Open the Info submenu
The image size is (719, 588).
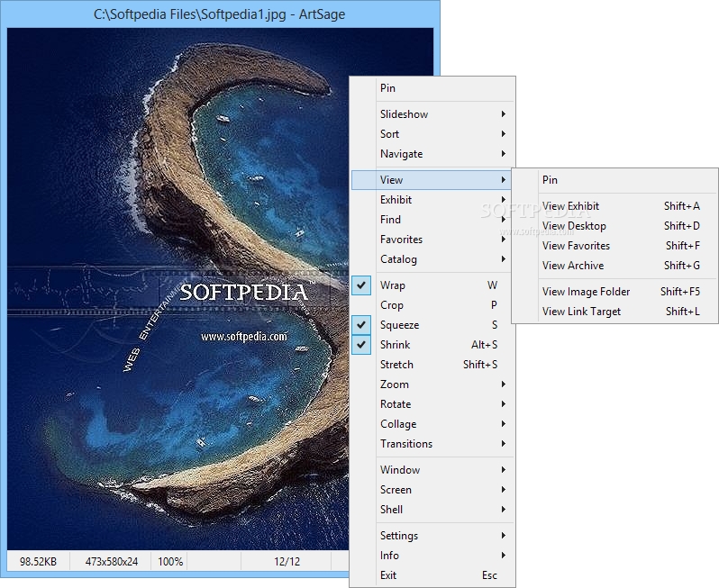(x=432, y=555)
